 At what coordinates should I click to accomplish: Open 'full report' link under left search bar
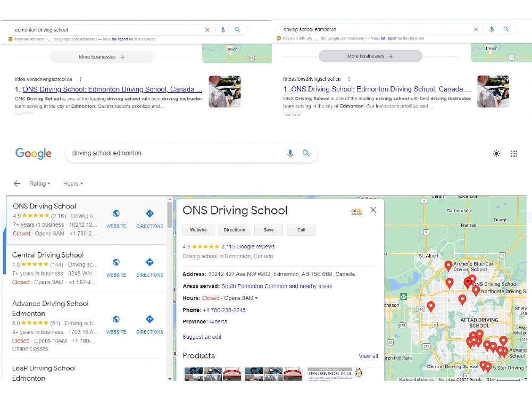point(120,39)
